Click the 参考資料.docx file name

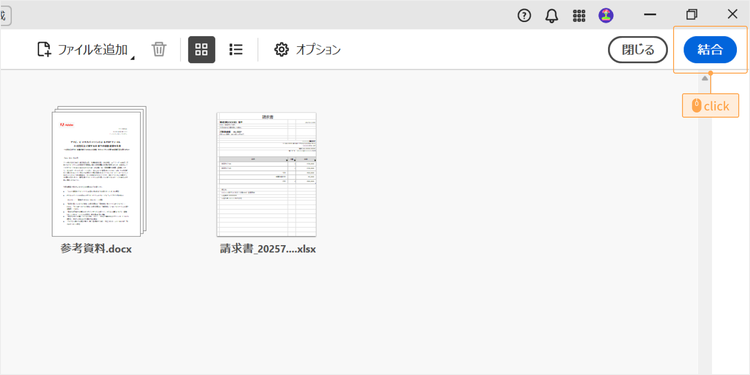click(x=96, y=249)
